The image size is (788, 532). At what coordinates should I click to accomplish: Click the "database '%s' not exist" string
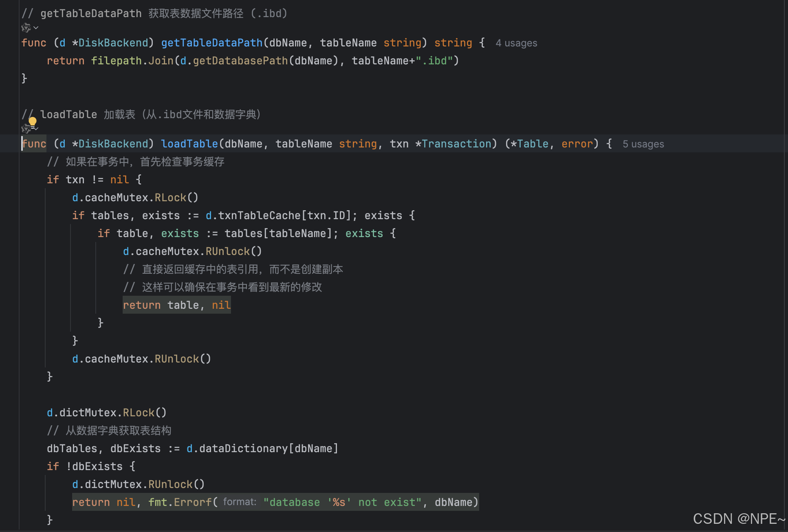click(x=342, y=502)
